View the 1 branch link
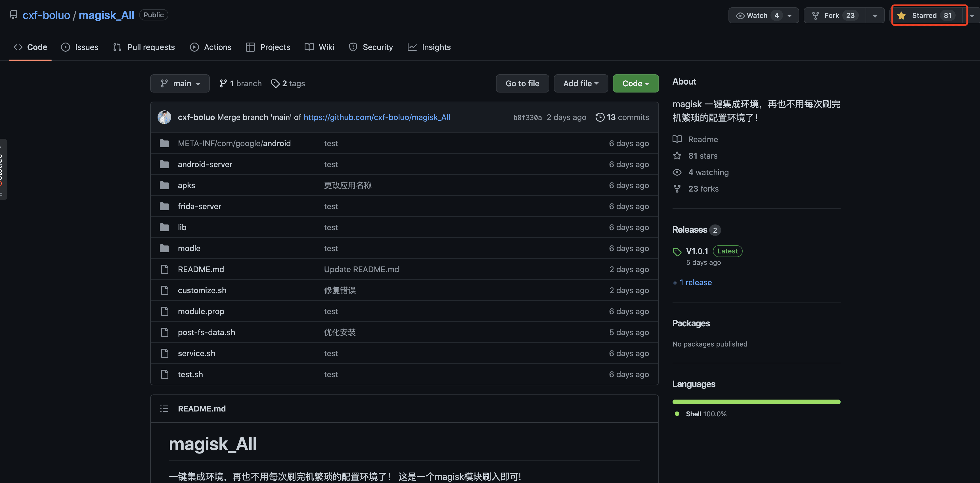Screen dimensions: 980x483 240,83
